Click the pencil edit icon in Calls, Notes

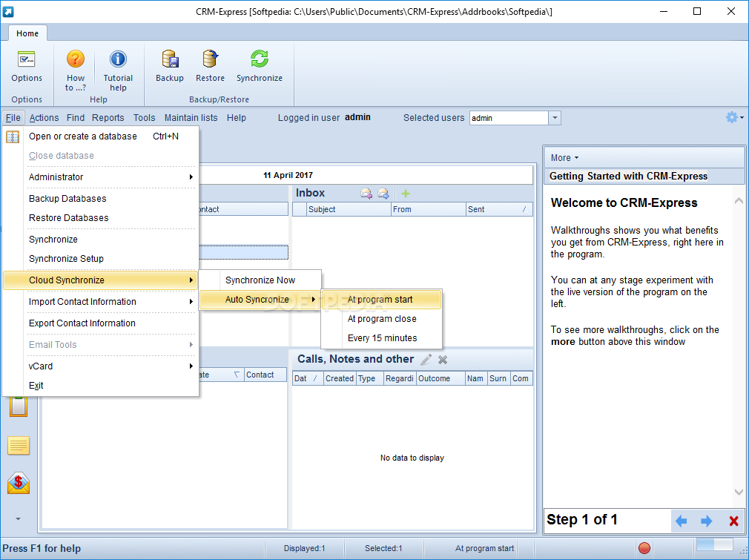coord(426,359)
